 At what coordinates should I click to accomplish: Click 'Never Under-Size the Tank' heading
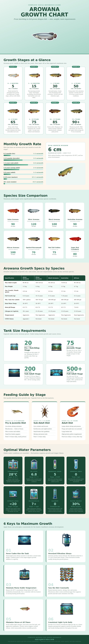coord(17,554)
